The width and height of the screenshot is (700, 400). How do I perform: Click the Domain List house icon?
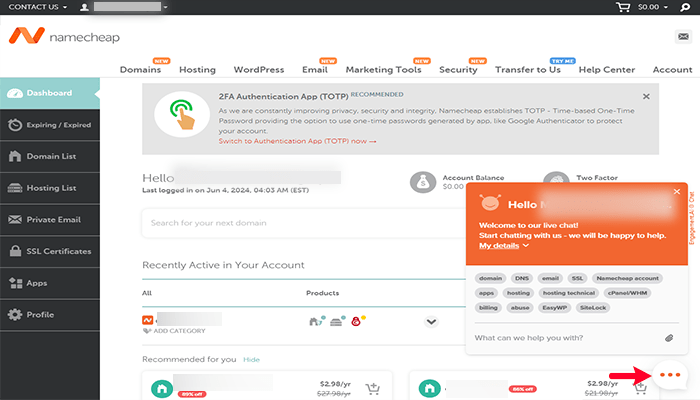pyautogui.click(x=15, y=156)
